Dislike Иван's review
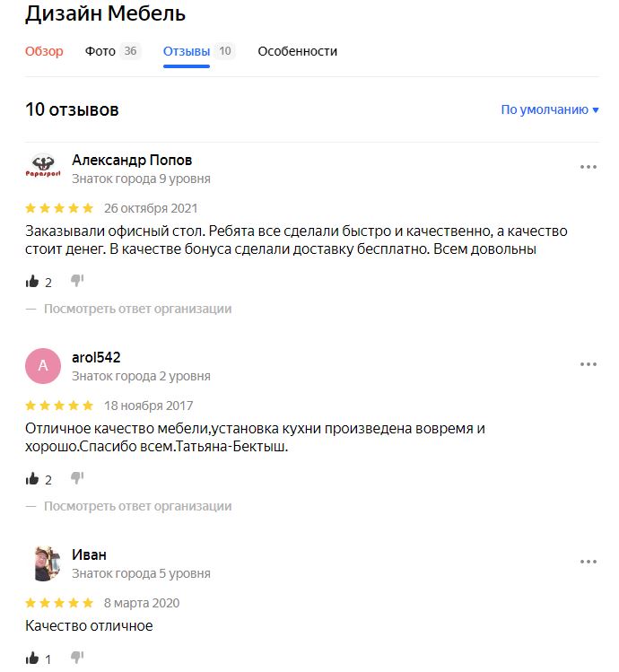619x672 pixels. (x=77, y=657)
